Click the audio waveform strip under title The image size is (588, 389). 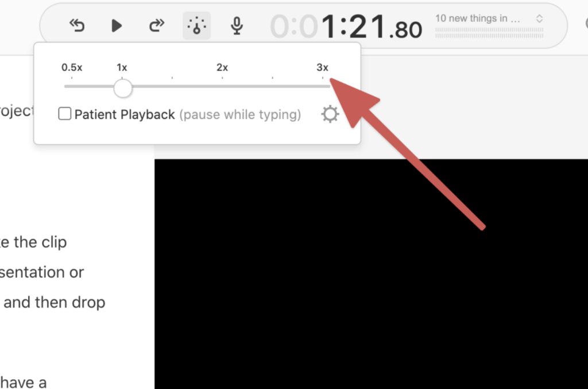489,33
